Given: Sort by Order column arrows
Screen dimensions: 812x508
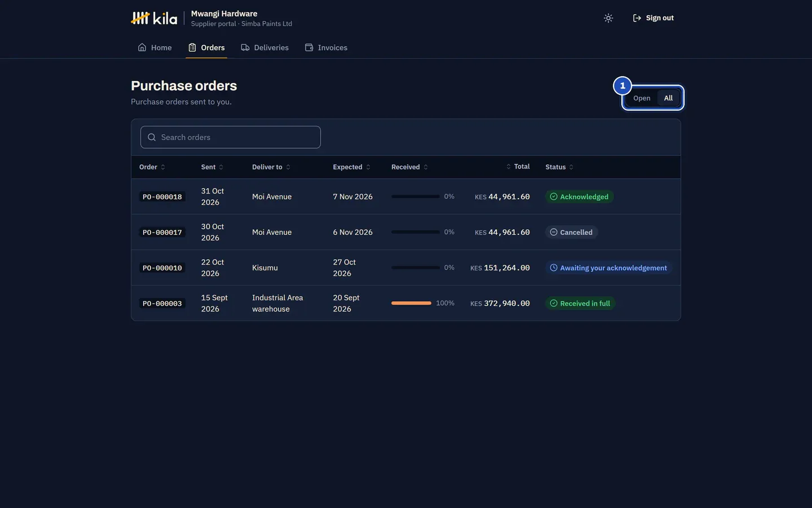Looking at the screenshot, I should click(163, 167).
